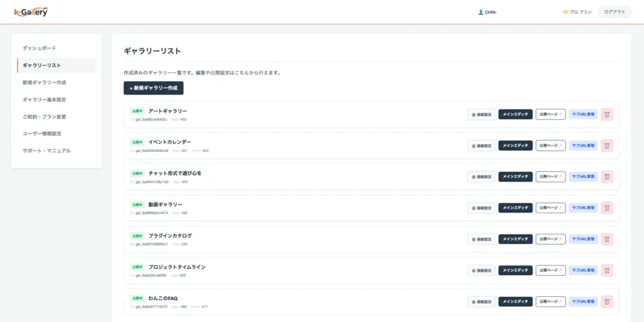Open メインエディタ for アートギャラリー
The height and width of the screenshot is (322, 644).
pos(515,114)
